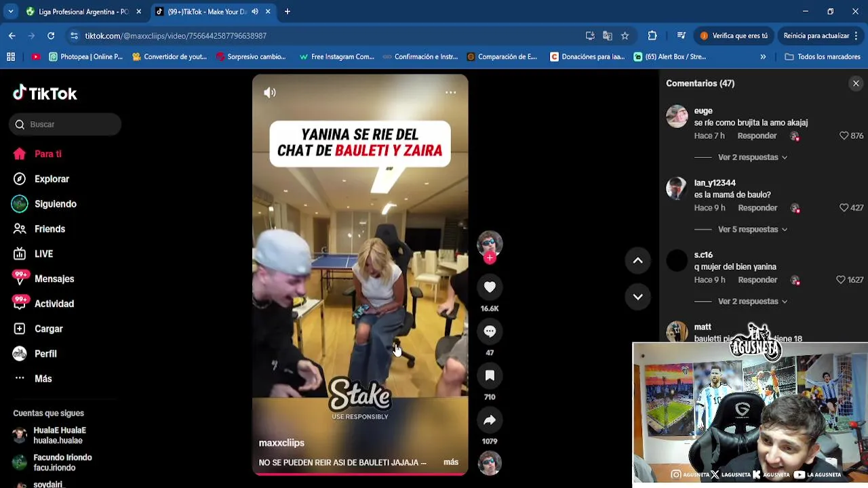Click the tiktok.com address bar URL
The image size is (868, 488).
tap(176, 36)
